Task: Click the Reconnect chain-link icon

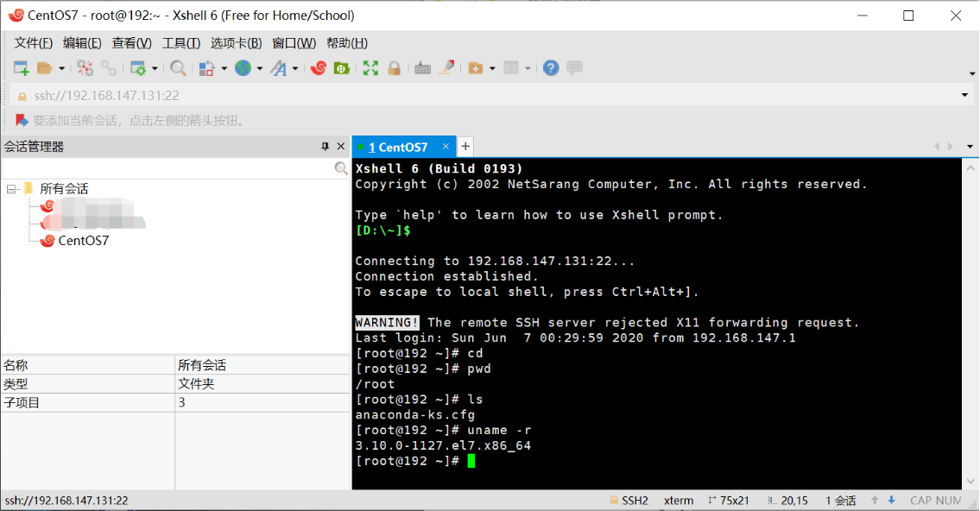Action: coord(109,68)
